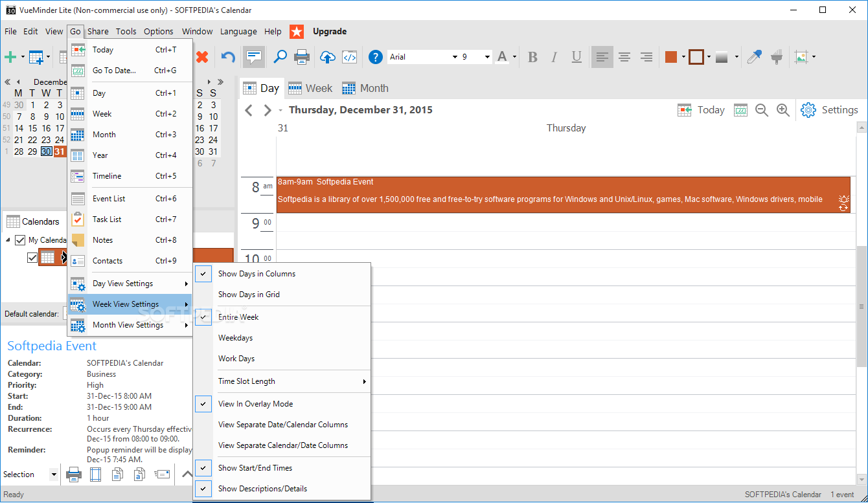
Task: Open the Share menu
Action: pos(98,31)
